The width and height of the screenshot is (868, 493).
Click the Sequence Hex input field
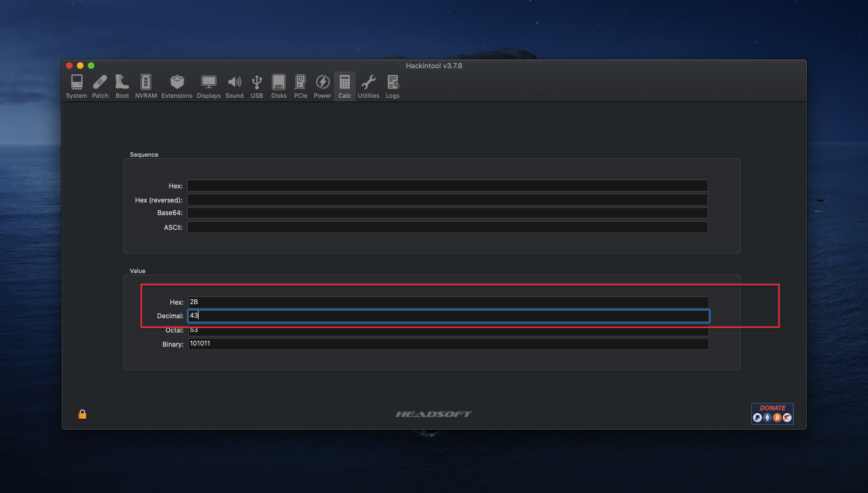[x=447, y=186]
